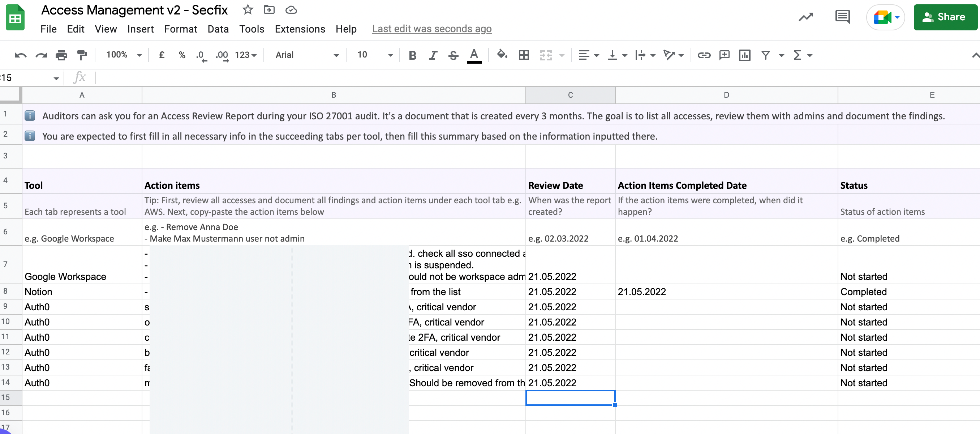Format as currency with pound icon
The image size is (980, 434).
[x=162, y=55]
